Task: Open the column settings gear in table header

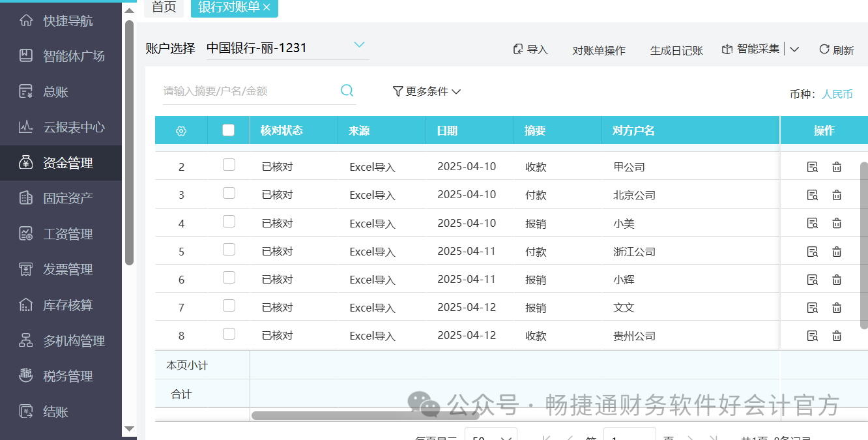Action: click(181, 130)
